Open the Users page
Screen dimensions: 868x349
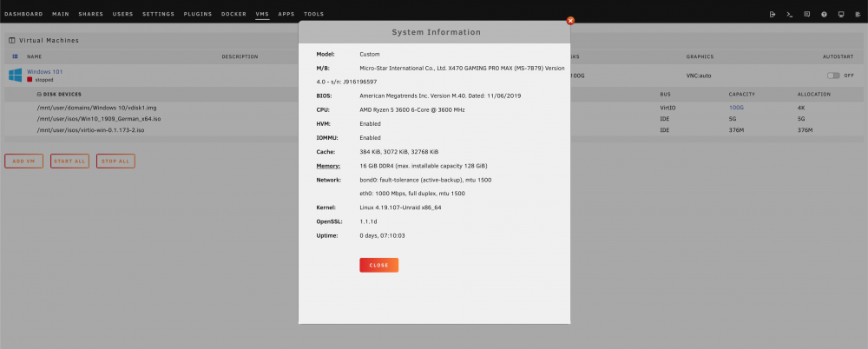point(123,15)
